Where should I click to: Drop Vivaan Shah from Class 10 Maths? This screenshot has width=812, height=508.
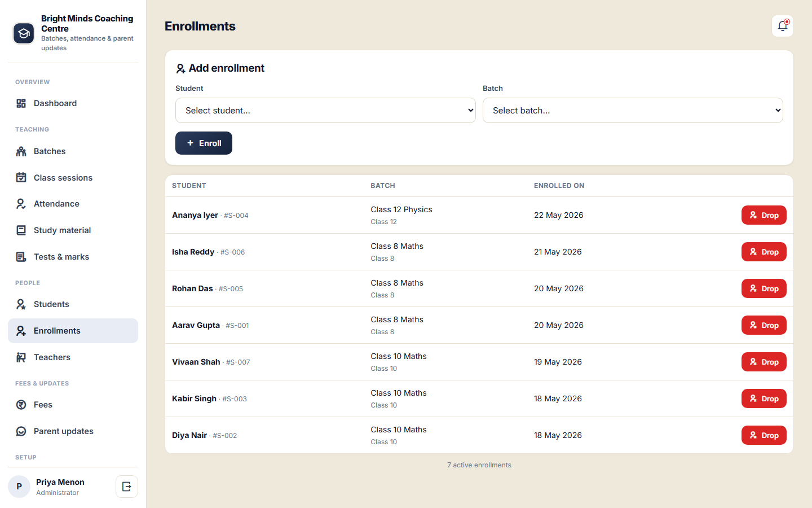click(764, 362)
